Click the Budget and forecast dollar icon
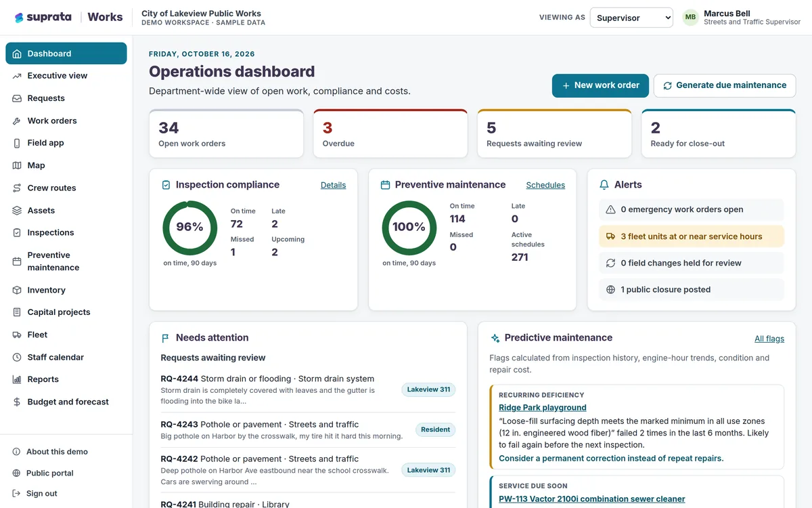Image resolution: width=812 pixels, height=508 pixels. (x=17, y=402)
